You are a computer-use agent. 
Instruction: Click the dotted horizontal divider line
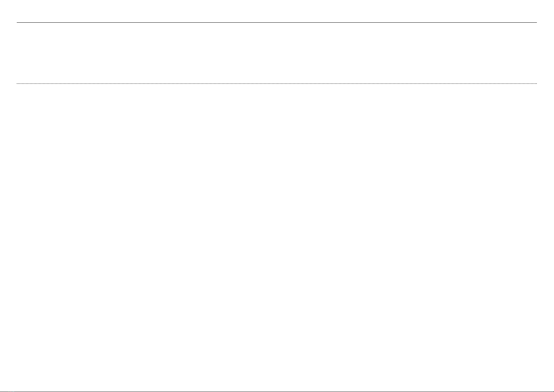[277, 84]
